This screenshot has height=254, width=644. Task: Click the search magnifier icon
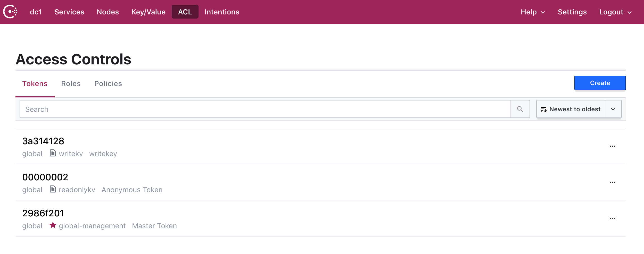(x=520, y=109)
